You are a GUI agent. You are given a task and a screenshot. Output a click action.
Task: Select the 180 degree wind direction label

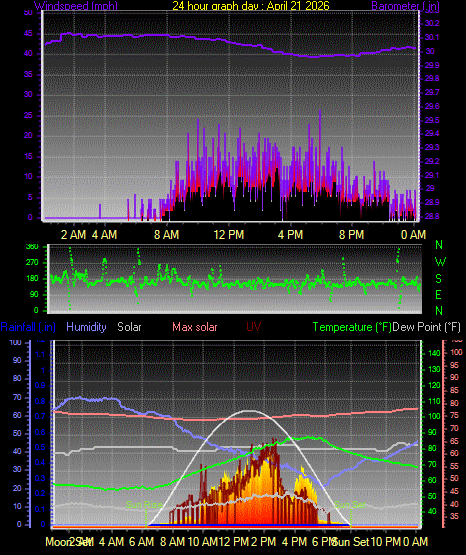32,279
